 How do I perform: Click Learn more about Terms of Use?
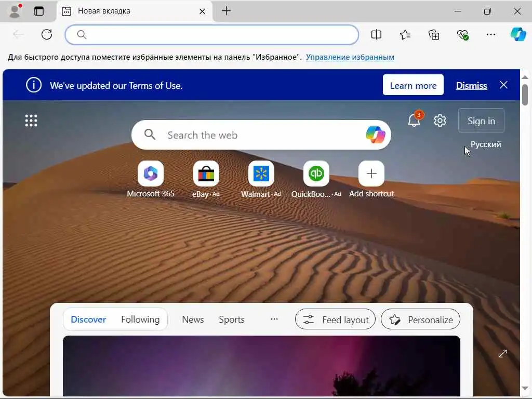[x=413, y=85]
